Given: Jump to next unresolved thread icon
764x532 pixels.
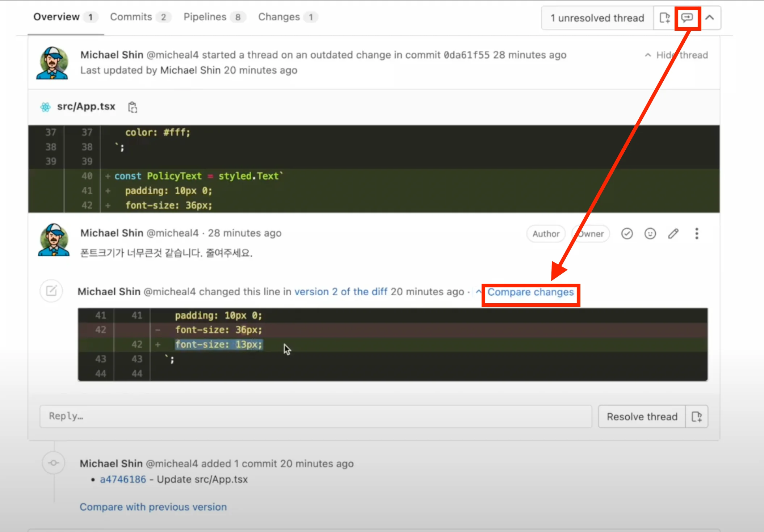Looking at the screenshot, I should 687,18.
